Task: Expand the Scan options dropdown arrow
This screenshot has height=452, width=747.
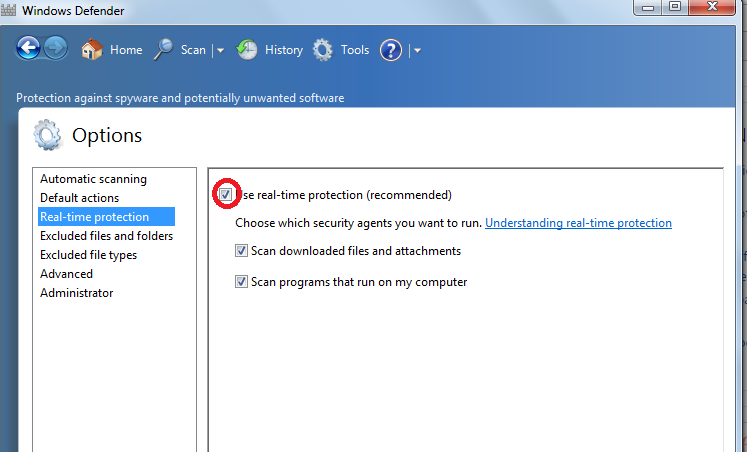Action: (221, 50)
